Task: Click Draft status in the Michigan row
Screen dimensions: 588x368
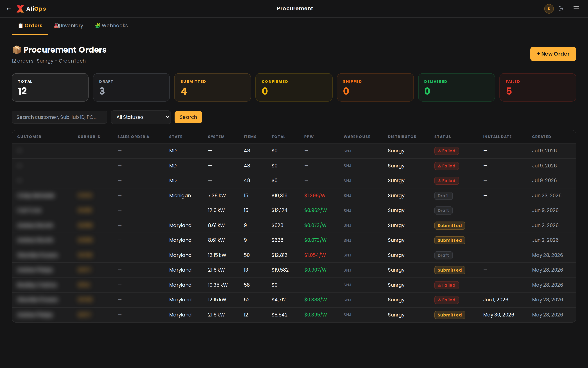Action: (443, 196)
